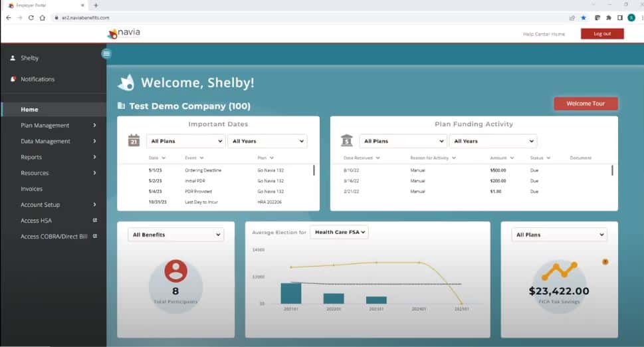Expand the Plan Management menu chevron

coord(94,125)
